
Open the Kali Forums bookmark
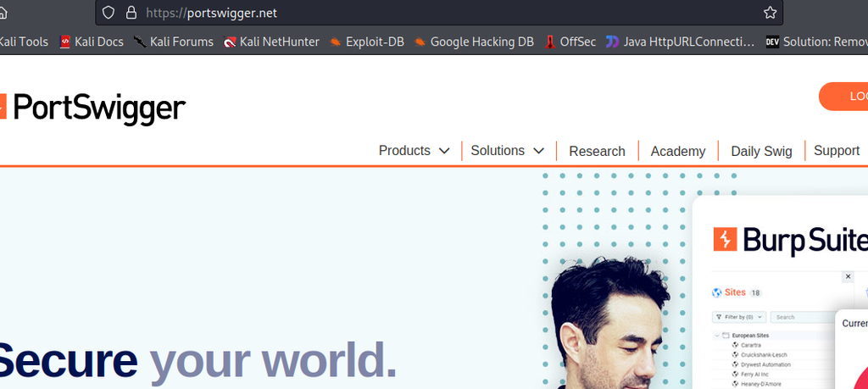pos(174,42)
